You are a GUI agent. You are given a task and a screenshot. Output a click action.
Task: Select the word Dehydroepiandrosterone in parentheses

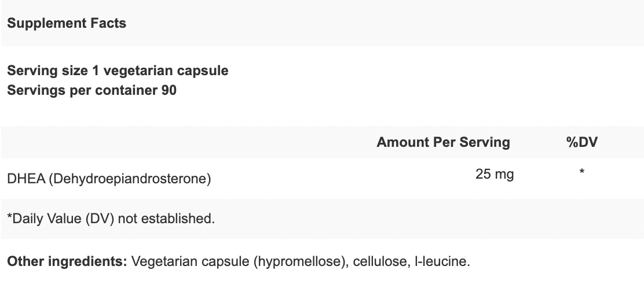(x=130, y=179)
